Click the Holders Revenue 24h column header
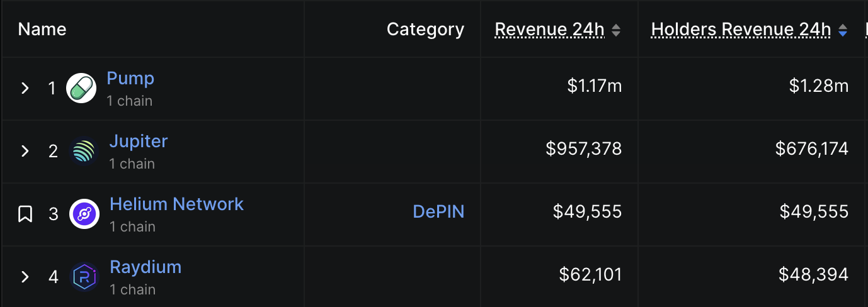 coord(741,30)
